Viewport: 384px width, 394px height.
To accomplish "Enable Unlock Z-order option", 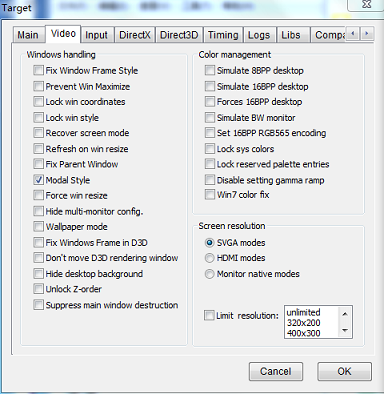I will (x=38, y=289).
